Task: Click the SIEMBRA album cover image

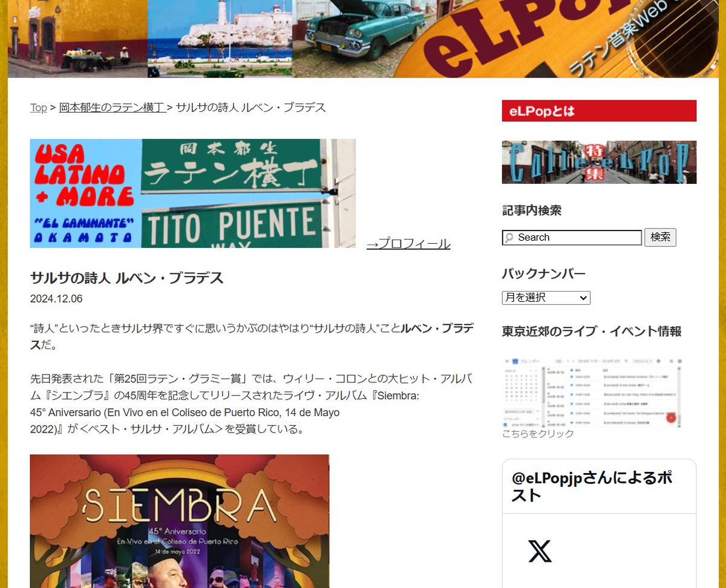Action: (x=180, y=521)
